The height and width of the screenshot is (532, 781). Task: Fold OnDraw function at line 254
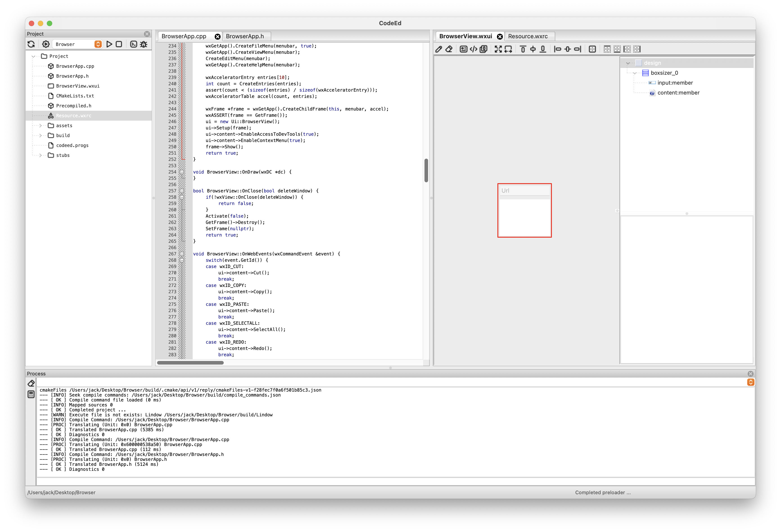coord(182,172)
